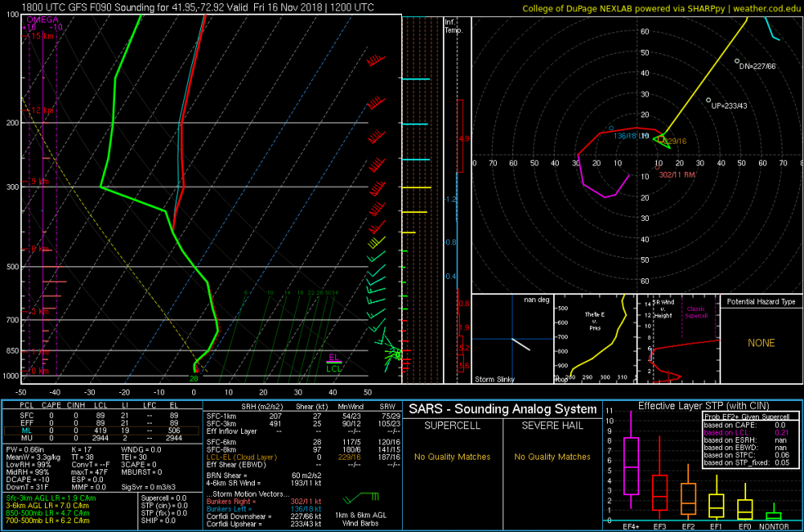Click the SEVERE HAIL heading in the SARS panel

tap(552, 425)
